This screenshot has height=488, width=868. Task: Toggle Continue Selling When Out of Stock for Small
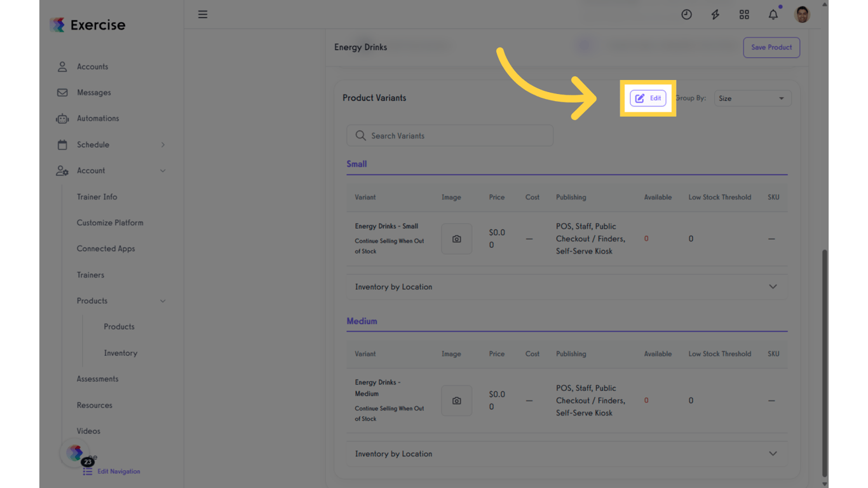tap(389, 244)
